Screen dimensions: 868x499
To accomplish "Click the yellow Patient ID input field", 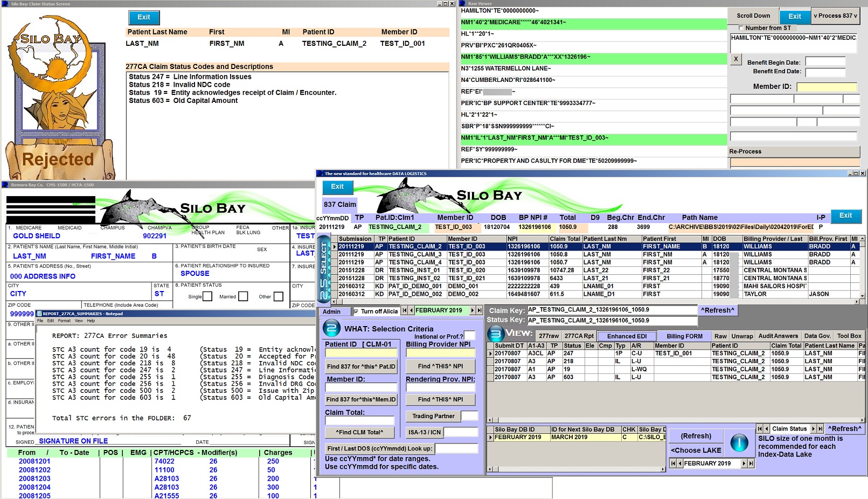I will click(x=361, y=353).
